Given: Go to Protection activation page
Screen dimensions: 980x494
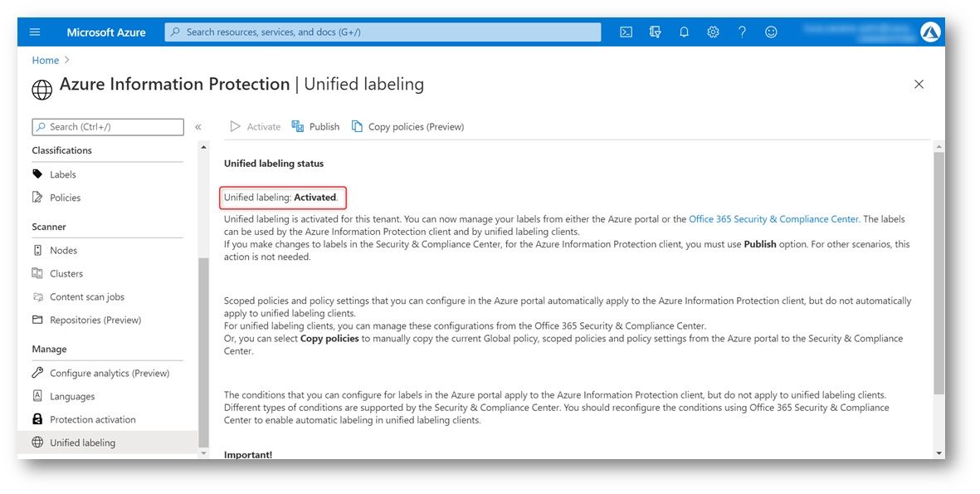Looking at the screenshot, I should (92, 419).
